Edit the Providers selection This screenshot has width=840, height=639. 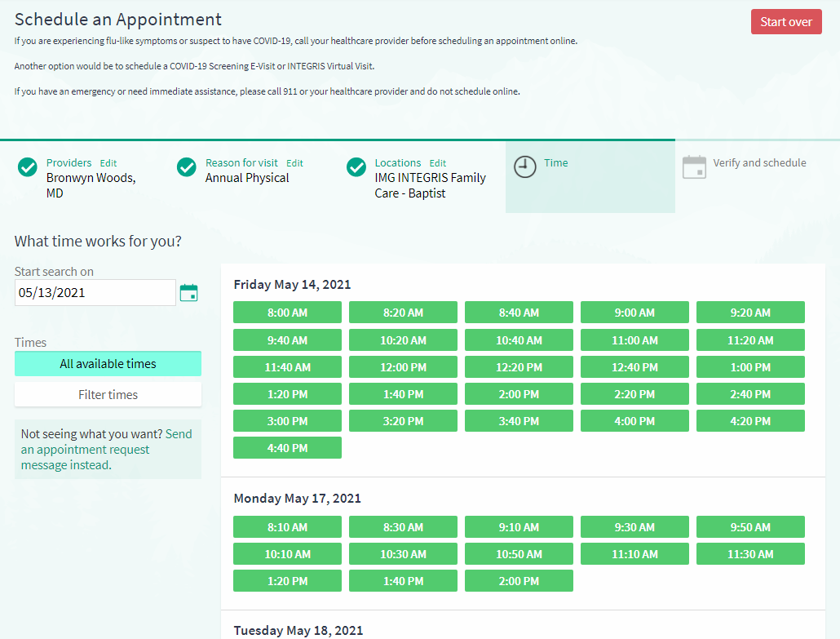(108, 163)
